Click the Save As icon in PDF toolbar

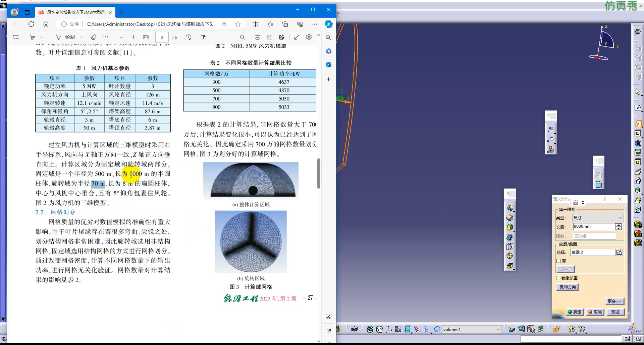[x=282, y=37]
